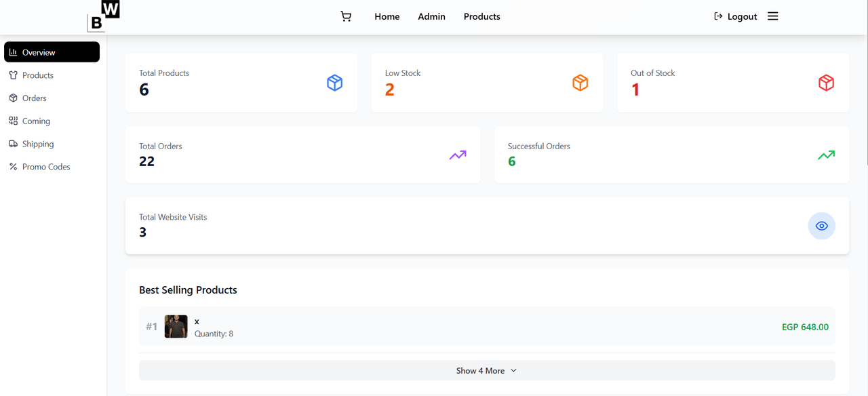
Task: Click the blue Total Products box icon
Action: [334, 83]
